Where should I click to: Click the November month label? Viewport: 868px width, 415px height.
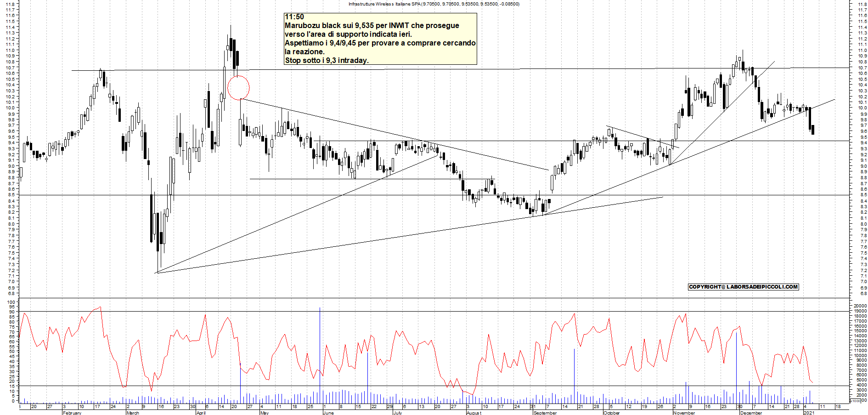point(684,413)
